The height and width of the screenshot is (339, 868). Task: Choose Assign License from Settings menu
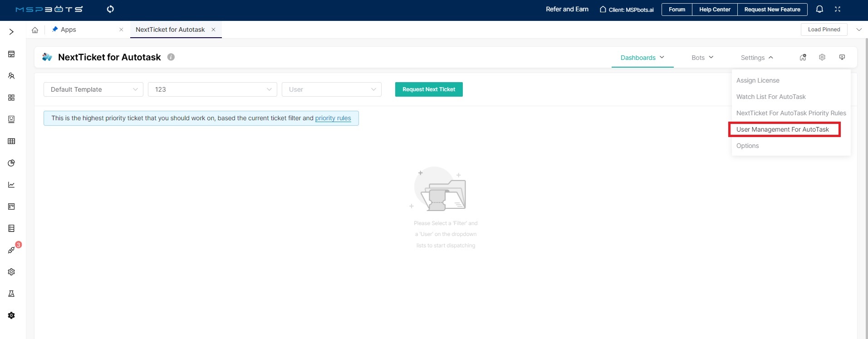(758, 80)
